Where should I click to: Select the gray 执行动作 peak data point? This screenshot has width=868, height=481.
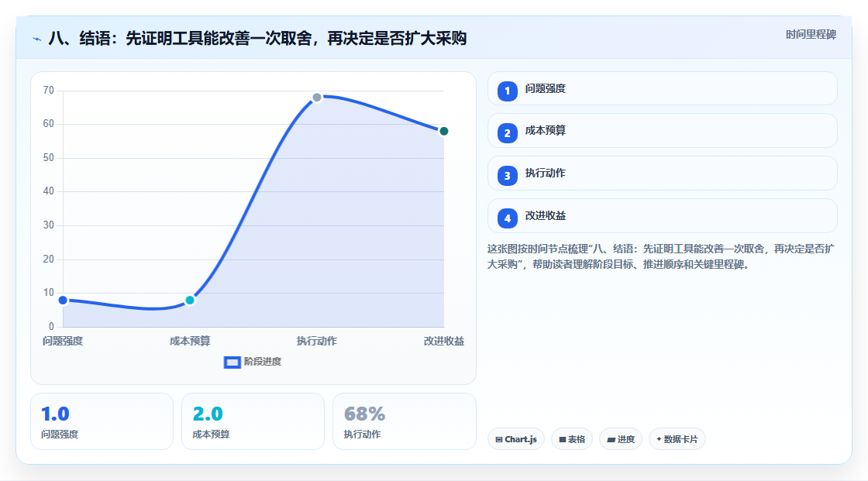coord(317,98)
